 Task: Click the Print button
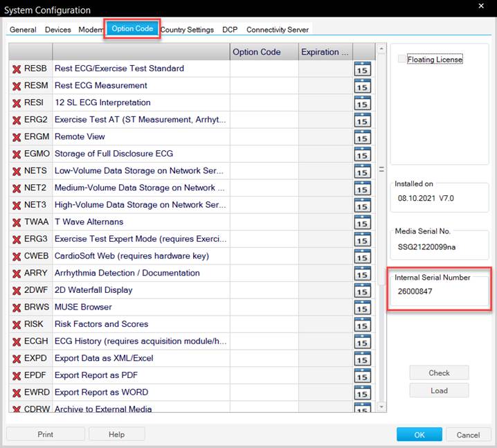[x=45, y=434]
